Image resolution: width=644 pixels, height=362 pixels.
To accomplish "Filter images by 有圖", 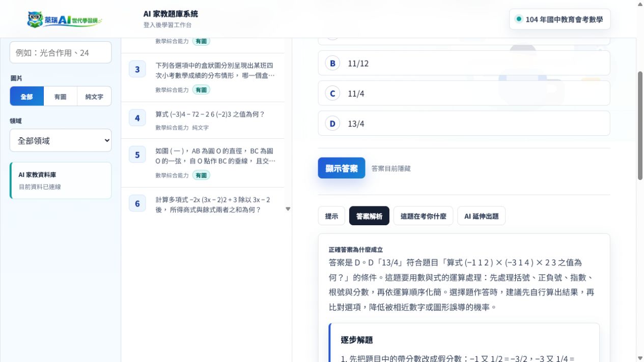I will pos(61,96).
